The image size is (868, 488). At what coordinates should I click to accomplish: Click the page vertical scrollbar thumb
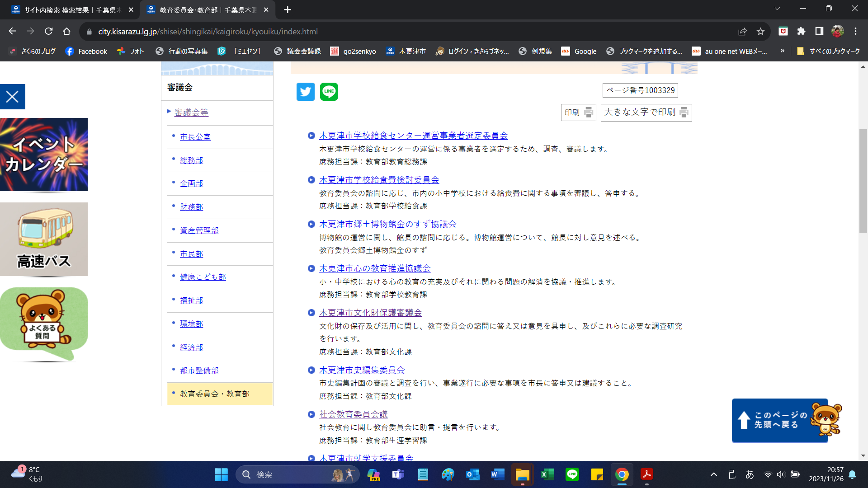[863, 181]
